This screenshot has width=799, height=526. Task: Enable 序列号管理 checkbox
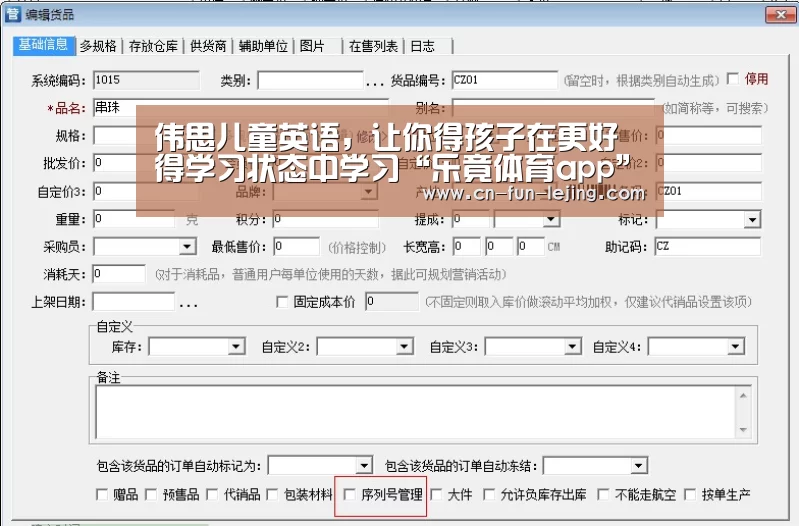(x=350, y=494)
